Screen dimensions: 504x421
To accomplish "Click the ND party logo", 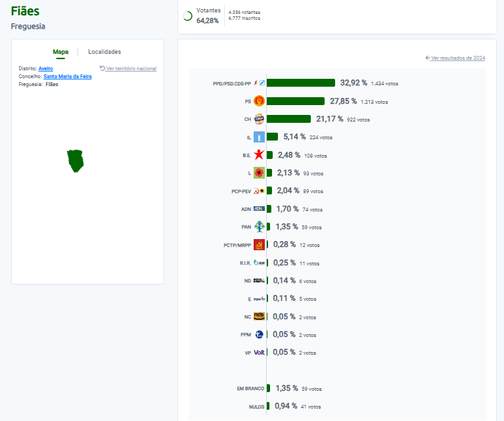I will [x=259, y=280].
